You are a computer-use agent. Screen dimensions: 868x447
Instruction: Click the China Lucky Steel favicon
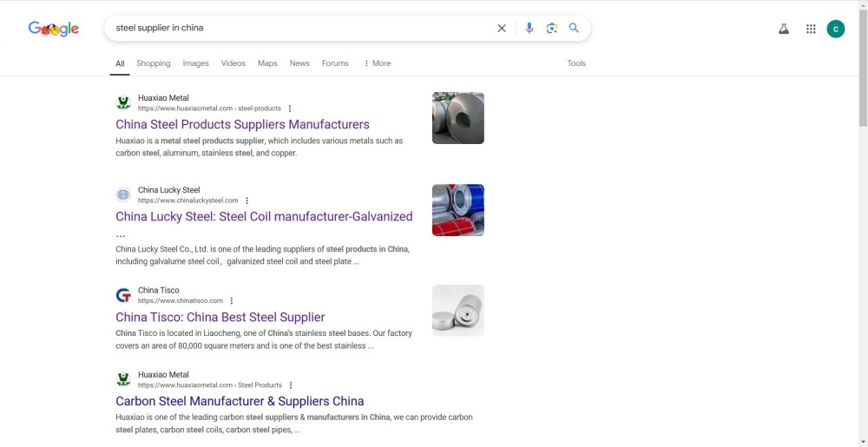point(123,194)
